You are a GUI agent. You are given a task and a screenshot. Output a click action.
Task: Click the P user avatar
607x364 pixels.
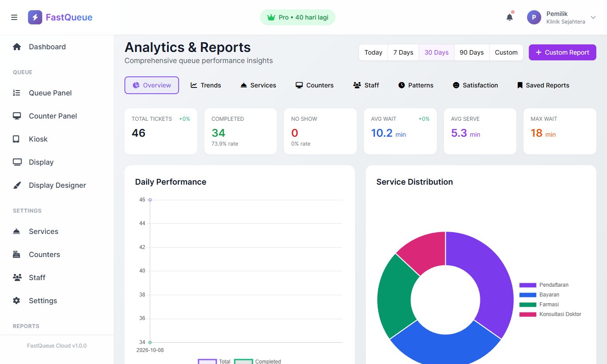click(534, 17)
